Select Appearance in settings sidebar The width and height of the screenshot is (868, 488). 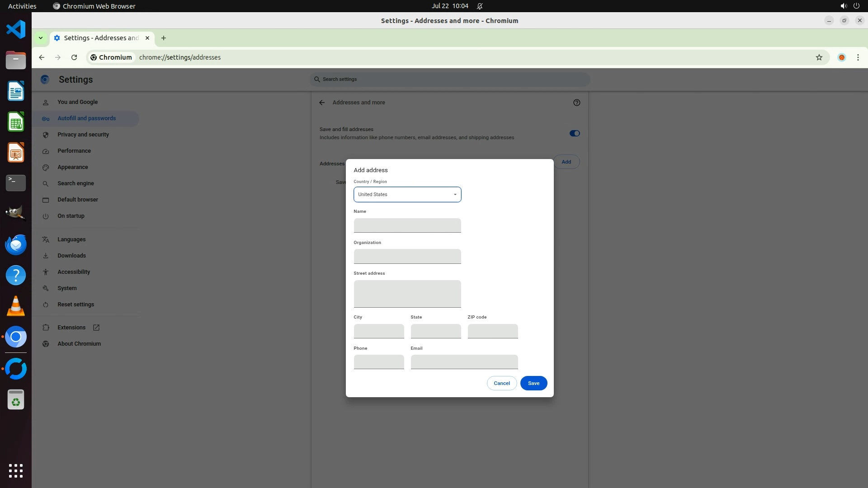[73, 167]
